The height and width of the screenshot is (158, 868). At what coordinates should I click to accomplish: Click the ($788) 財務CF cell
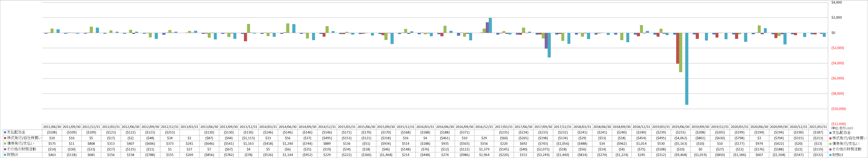coord(150,155)
